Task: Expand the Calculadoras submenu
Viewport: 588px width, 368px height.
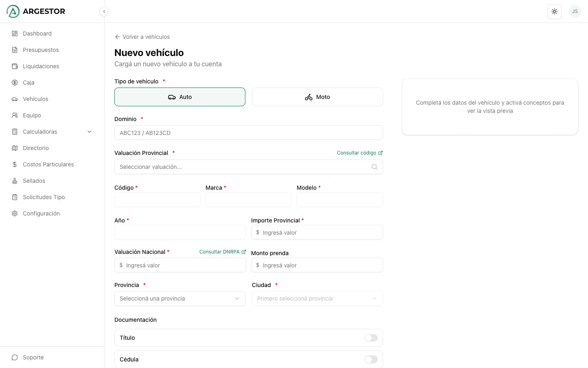Action: pos(89,132)
